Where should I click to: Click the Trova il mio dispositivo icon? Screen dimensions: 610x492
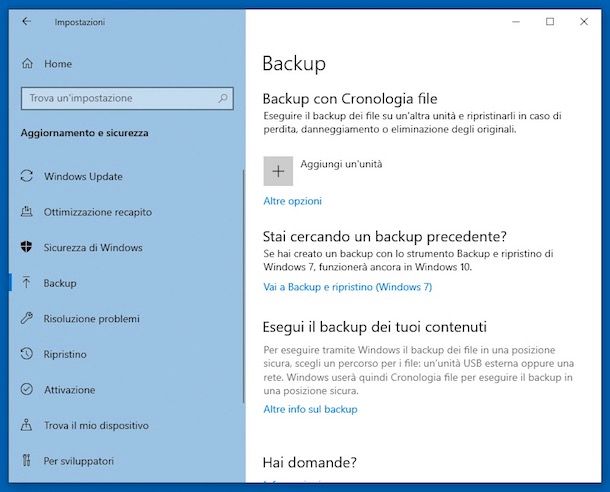(x=26, y=425)
